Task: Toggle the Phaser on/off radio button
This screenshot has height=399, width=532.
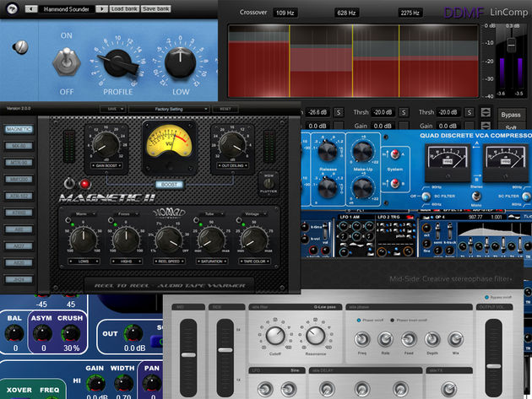Action: click(x=359, y=321)
